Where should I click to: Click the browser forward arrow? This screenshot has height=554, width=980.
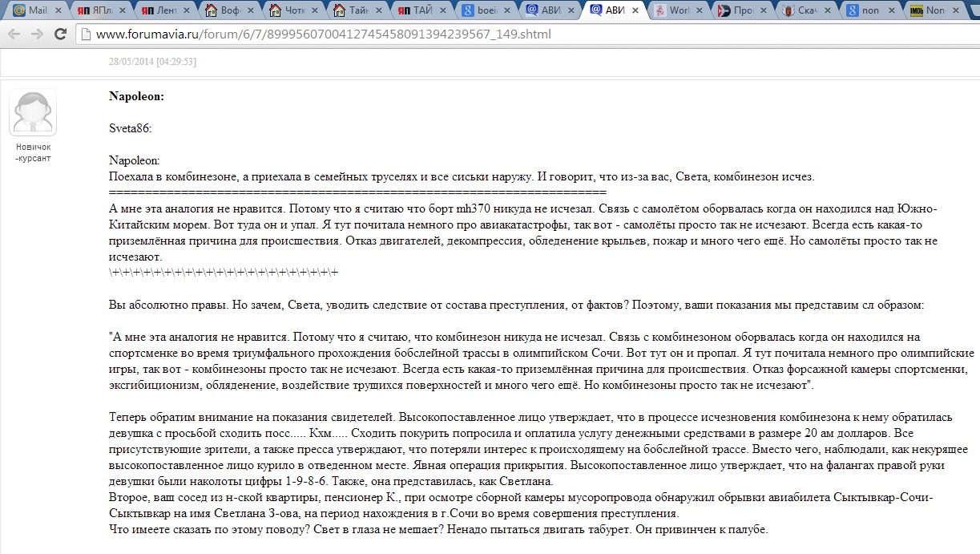coord(37,34)
